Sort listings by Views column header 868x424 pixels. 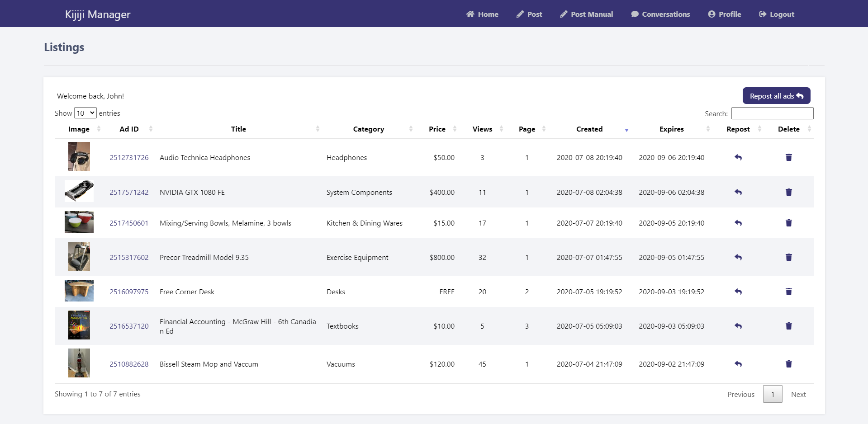click(482, 129)
